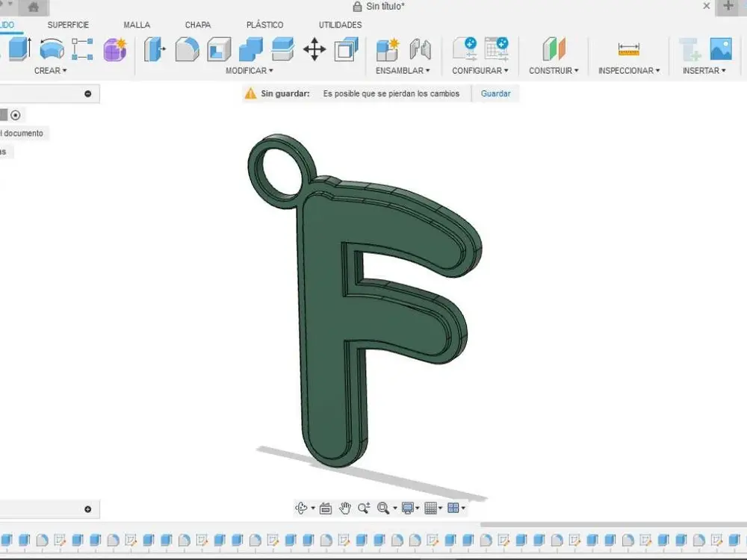
Task: Click the Zoom window magnifier icon
Action: (x=383, y=508)
